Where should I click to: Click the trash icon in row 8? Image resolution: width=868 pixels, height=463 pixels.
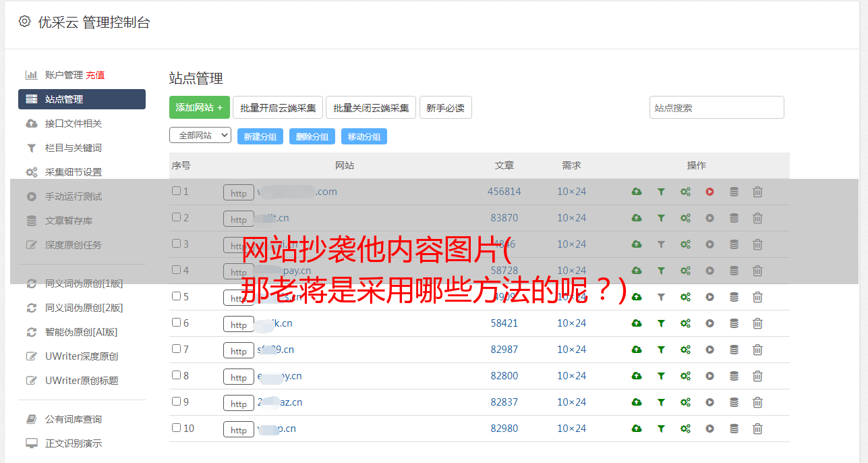click(757, 376)
